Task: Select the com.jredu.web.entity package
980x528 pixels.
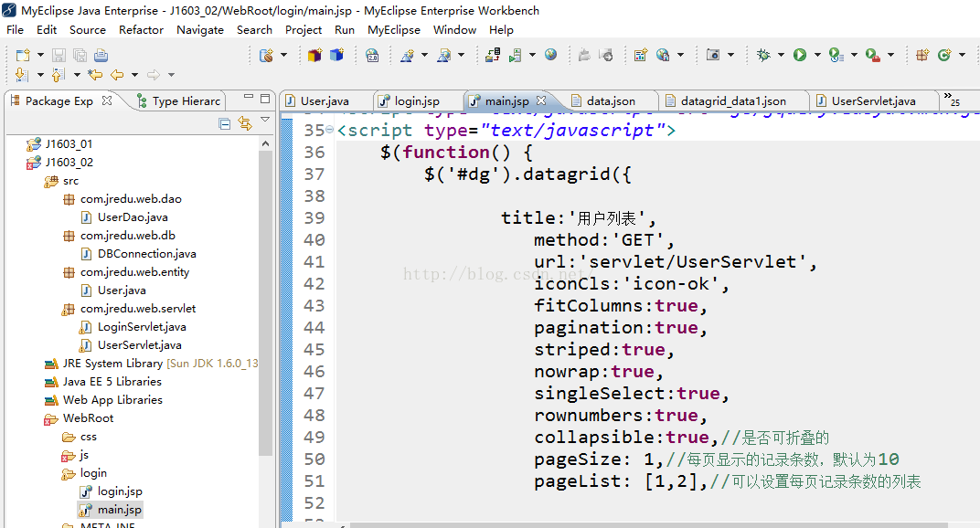Action: coord(134,272)
